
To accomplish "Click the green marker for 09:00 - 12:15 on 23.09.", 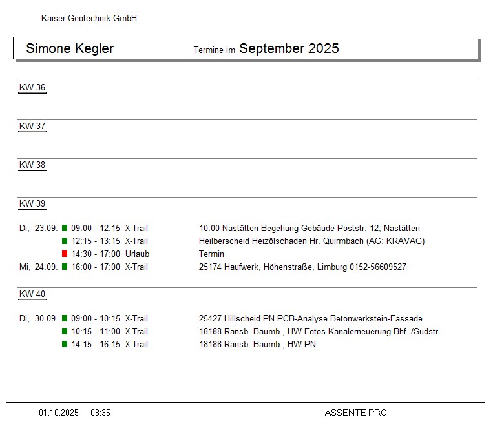I will (65, 229).
